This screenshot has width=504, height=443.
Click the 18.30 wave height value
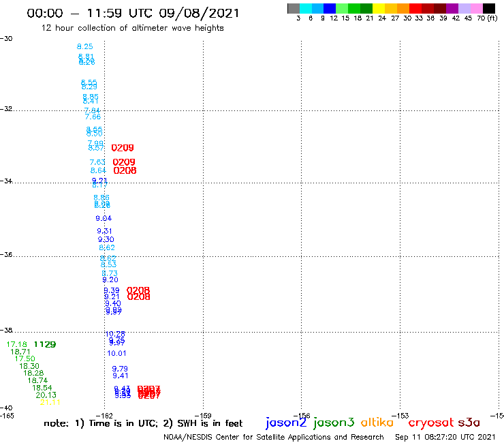click(x=29, y=366)
